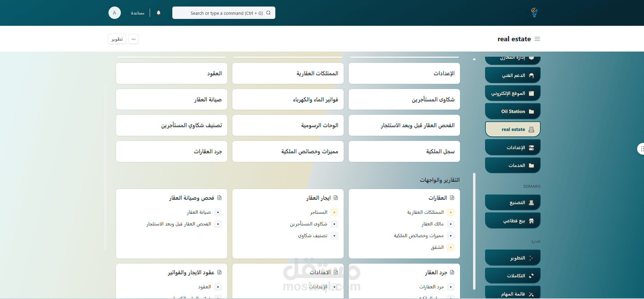This screenshot has height=299, width=644.
Task: Open the الوحات الرسومية shortcut card
Action: tap(288, 125)
